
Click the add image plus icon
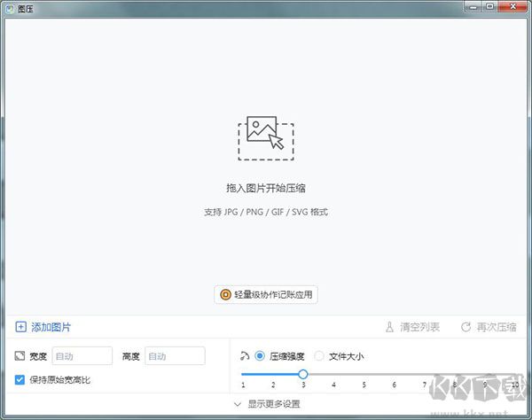(x=21, y=327)
